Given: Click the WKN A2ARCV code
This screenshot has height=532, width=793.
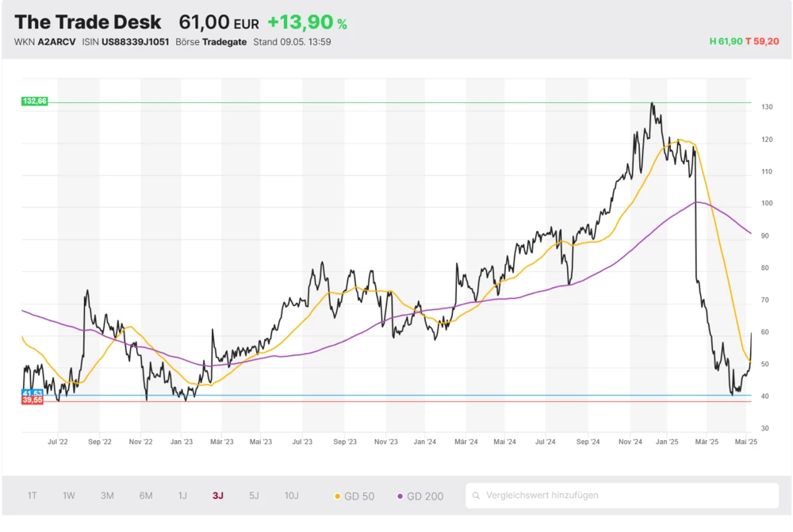Looking at the screenshot, I should [56, 42].
